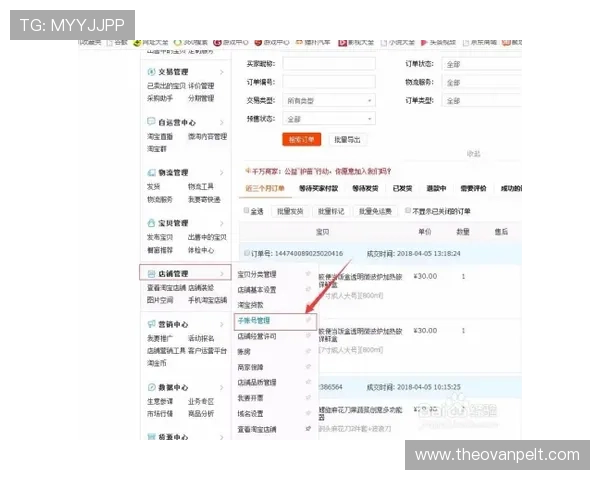Click the 买家昵称 input field
Viewport: 600px width, 480px height.
coord(329,63)
